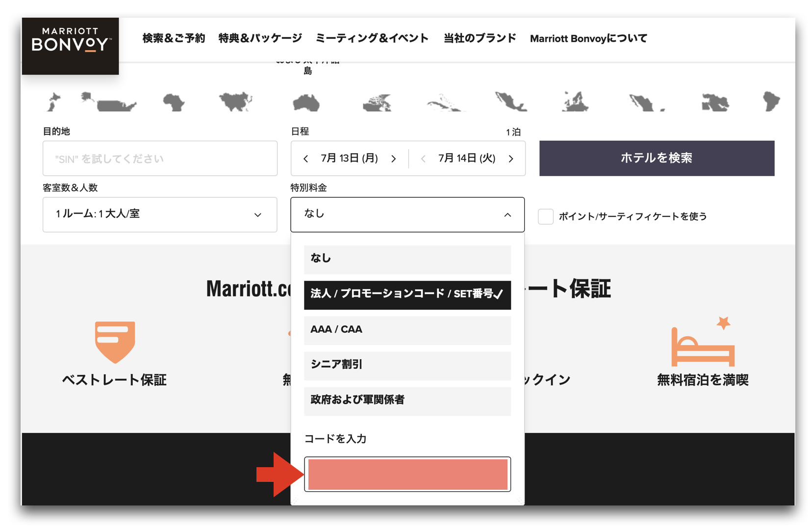Screen dimensions: 812x529
Task: Choose シニア割引 senior discount option
Action: (x=407, y=365)
